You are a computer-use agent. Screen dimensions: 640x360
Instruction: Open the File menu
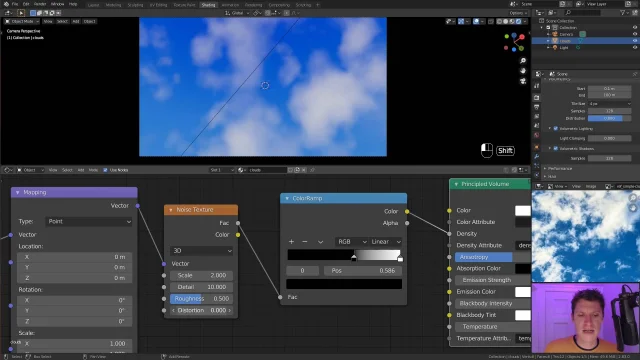[x=15, y=4]
